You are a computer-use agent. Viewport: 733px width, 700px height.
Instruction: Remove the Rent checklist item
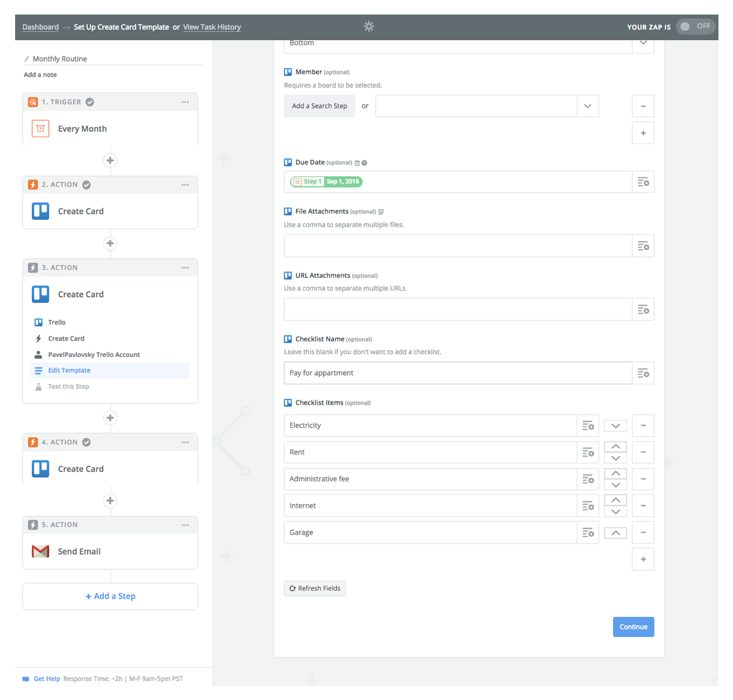(643, 452)
